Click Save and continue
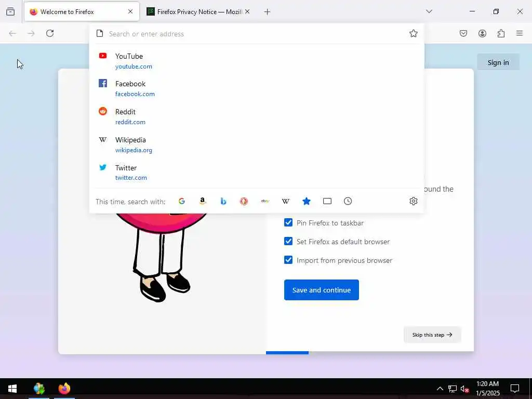The height and width of the screenshot is (399, 532). coord(321,290)
